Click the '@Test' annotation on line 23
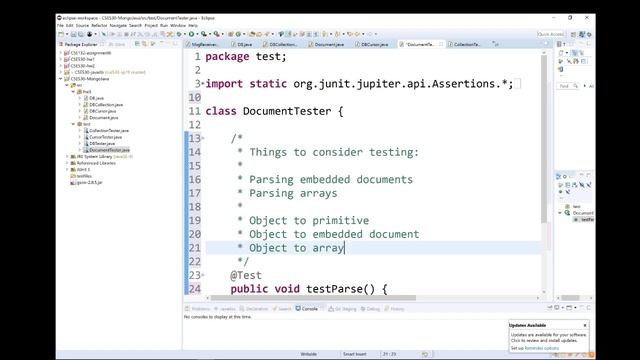640x360 pixels. (x=246, y=276)
